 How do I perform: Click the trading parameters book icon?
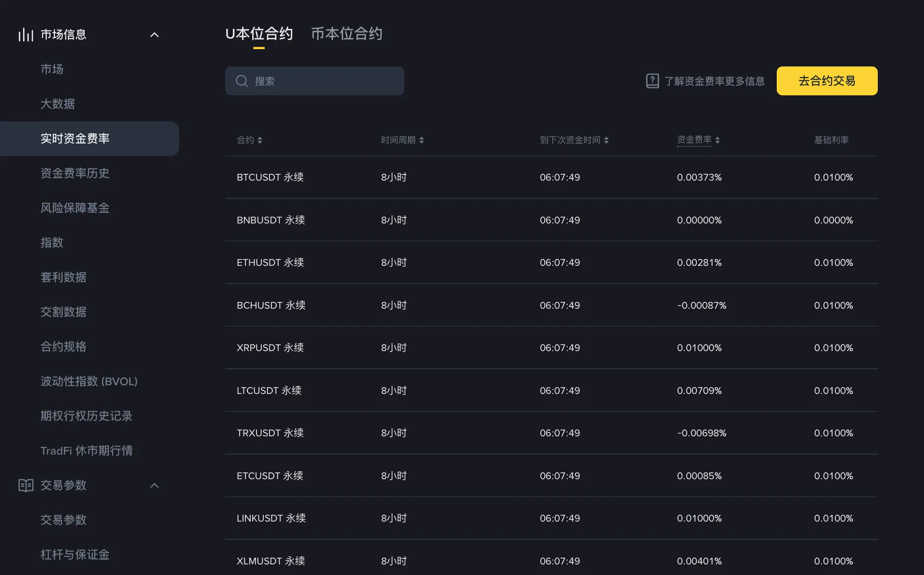coord(26,485)
